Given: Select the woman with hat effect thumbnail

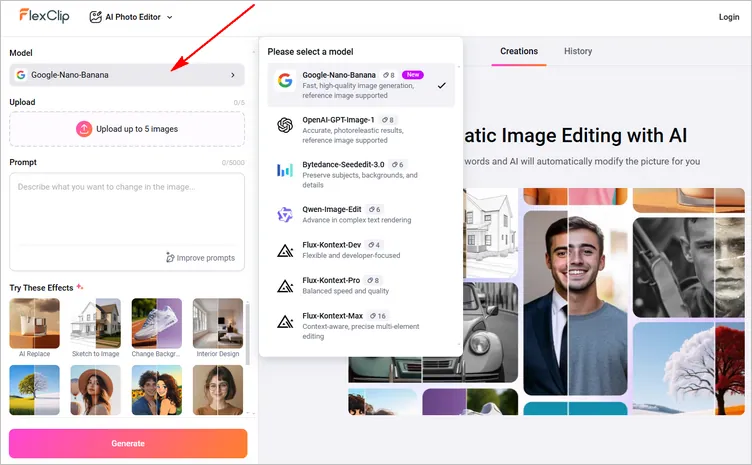Looking at the screenshot, I should (x=95, y=390).
